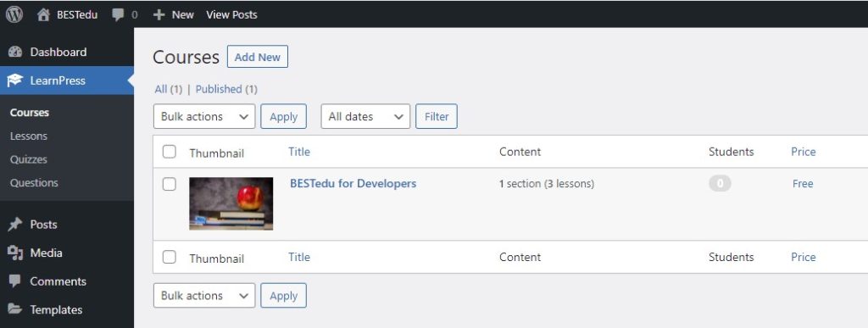Viewport: 868px width, 328px height.
Task: Check the BESTedu for Developers row checkbox
Action: tap(170, 184)
